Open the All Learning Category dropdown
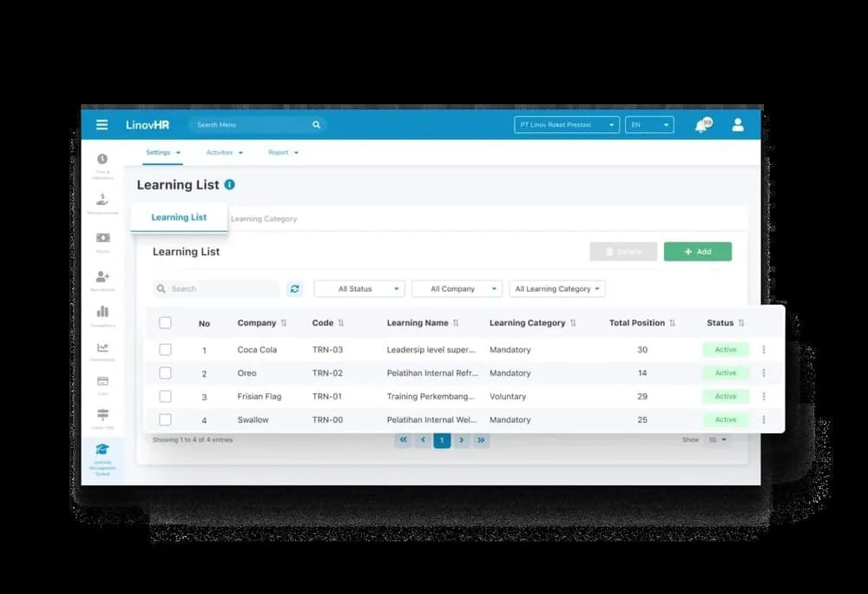 pyautogui.click(x=556, y=287)
